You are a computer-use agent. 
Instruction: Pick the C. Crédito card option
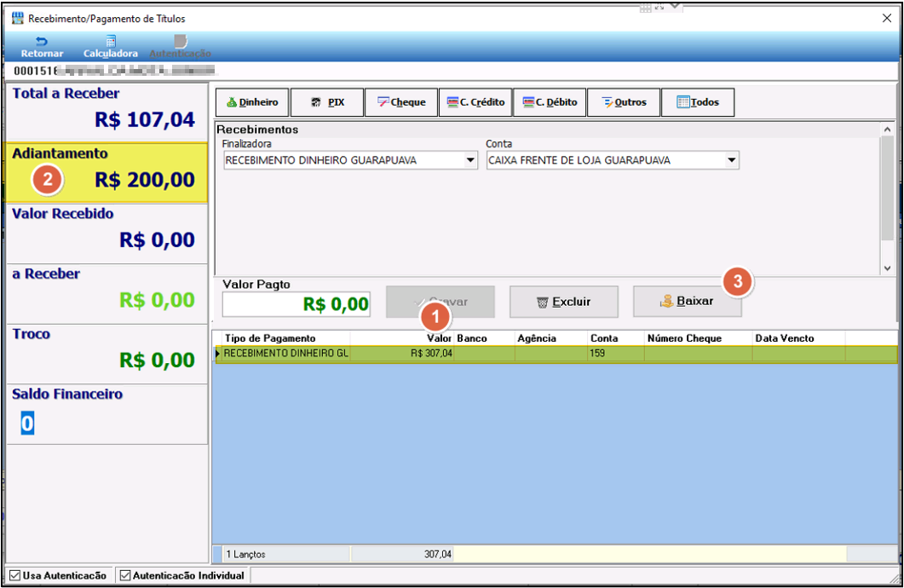[475, 102]
